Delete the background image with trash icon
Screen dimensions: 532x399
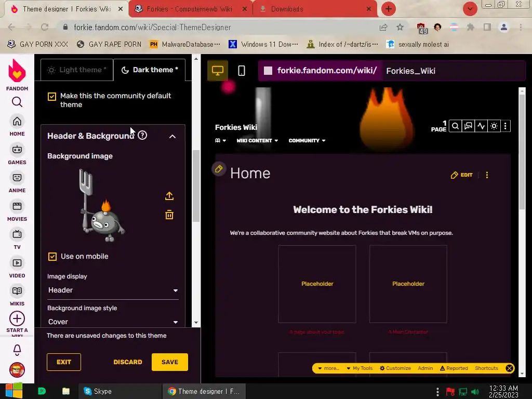(x=169, y=215)
